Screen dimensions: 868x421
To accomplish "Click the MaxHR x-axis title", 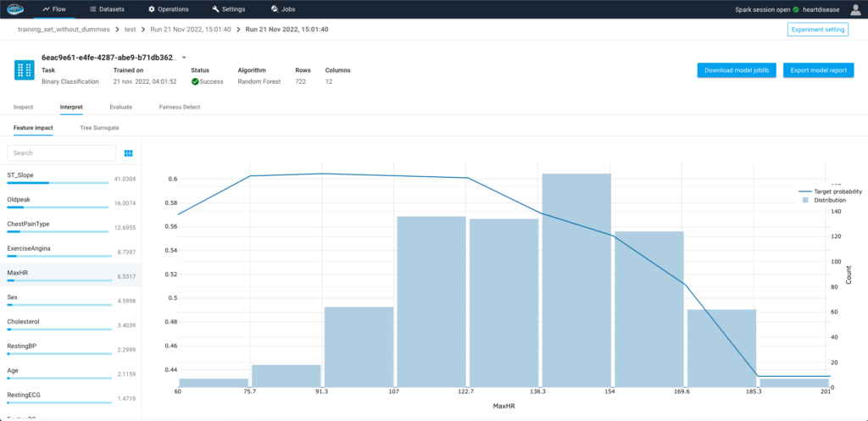I will pos(504,407).
